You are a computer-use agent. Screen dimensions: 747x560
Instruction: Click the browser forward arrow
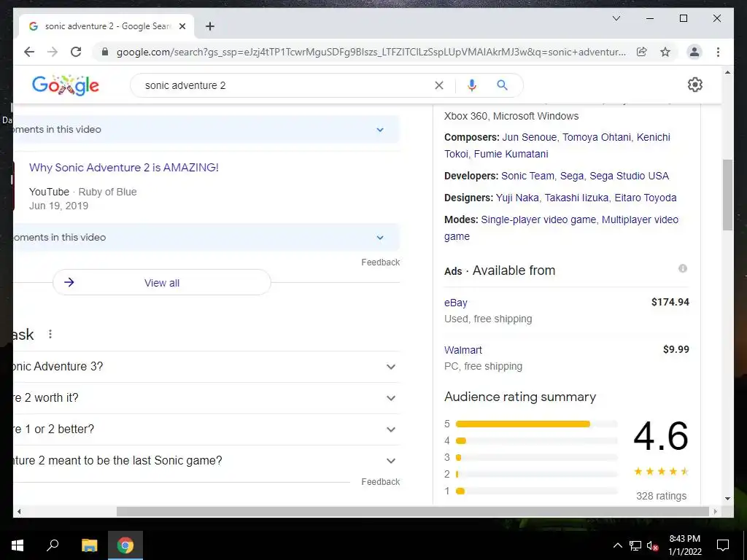pyautogui.click(x=53, y=52)
